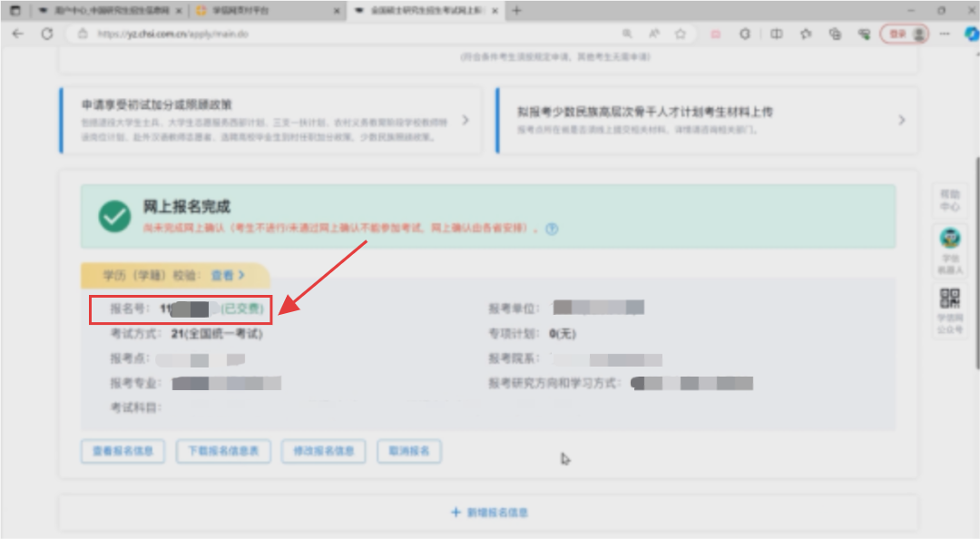Open a new tab with plus button
Image resolution: width=980 pixels, height=539 pixels.
tap(516, 11)
